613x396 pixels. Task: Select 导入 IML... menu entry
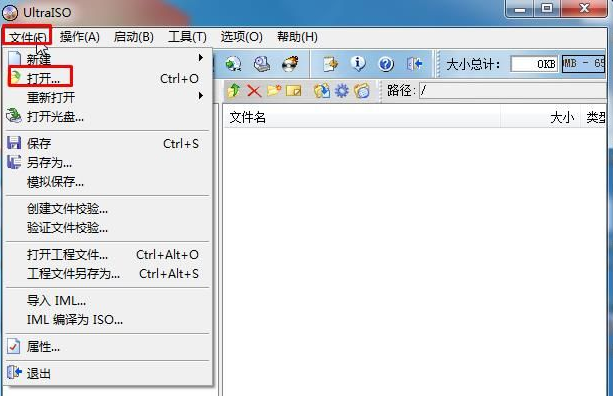click(108, 301)
